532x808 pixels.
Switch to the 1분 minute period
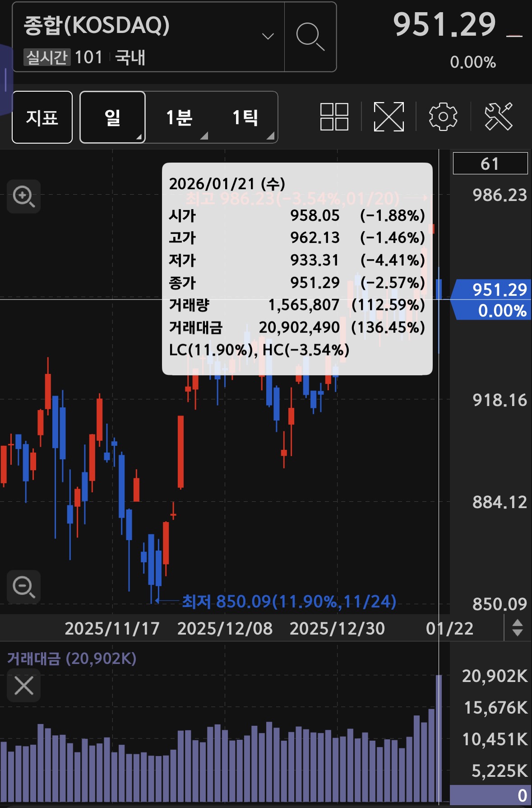point(179,117)
